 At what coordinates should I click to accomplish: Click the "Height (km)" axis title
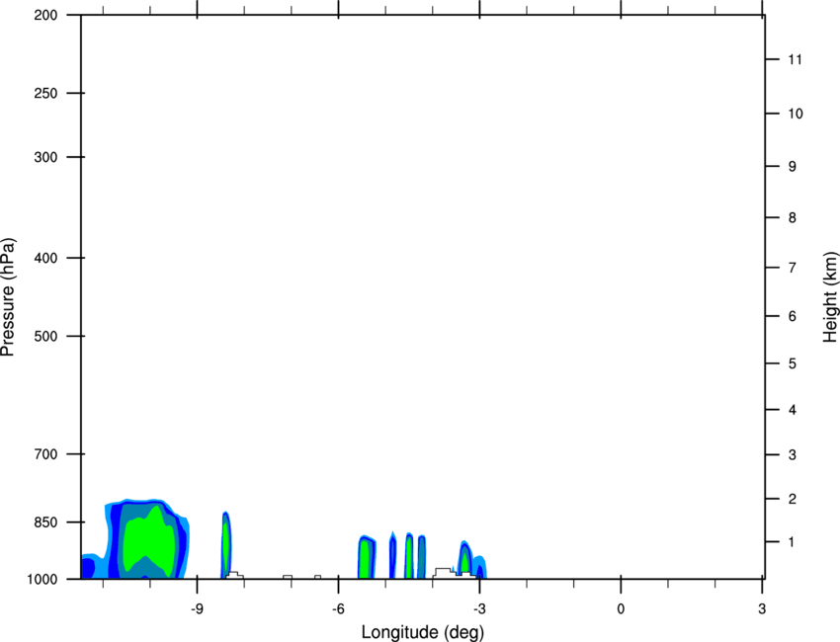[830, 297]
